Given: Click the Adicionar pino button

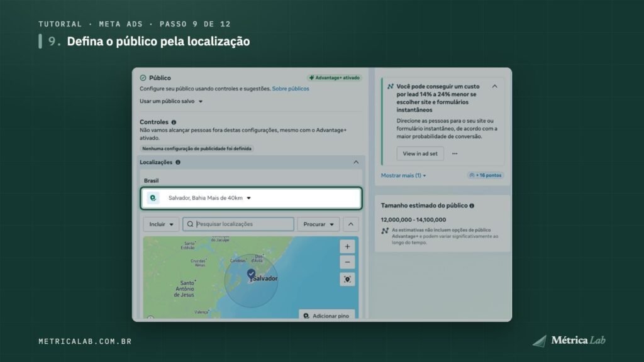Looking at the screenshot, I should pos(327,315).
